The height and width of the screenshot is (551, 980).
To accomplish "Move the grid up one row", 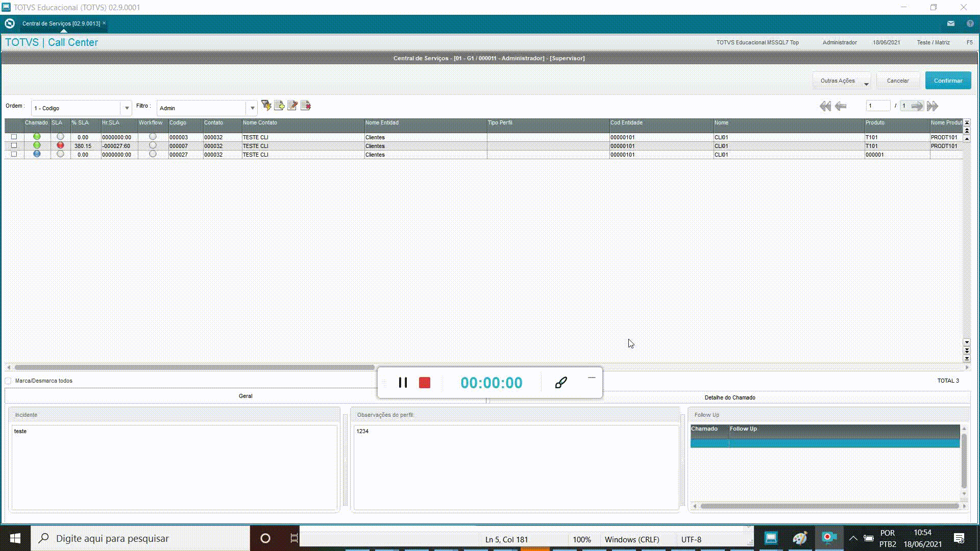I will coord(967,139).
